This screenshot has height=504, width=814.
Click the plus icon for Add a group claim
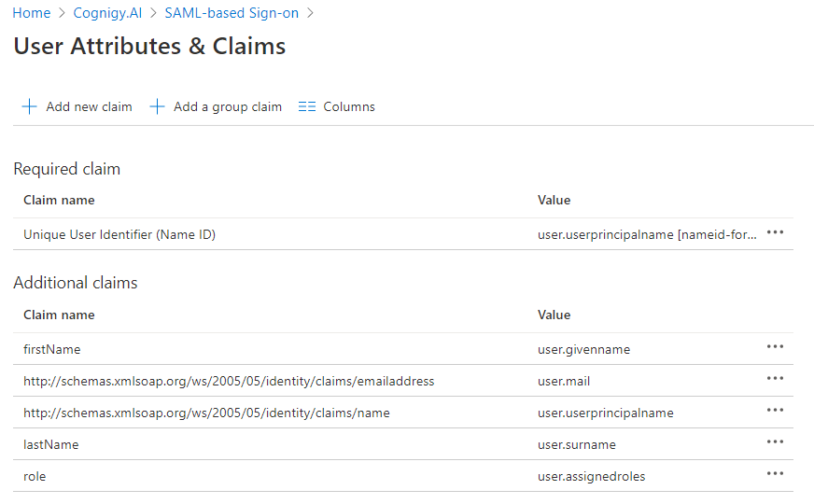158,107
